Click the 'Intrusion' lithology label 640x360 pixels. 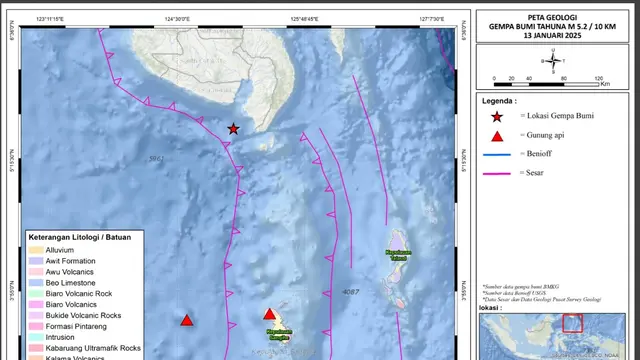60,337
